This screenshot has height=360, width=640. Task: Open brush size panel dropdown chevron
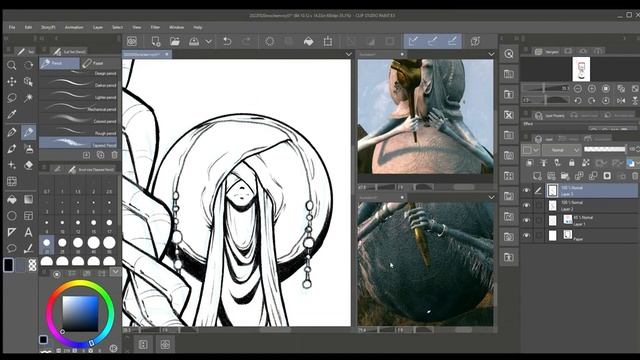point(116,272)
